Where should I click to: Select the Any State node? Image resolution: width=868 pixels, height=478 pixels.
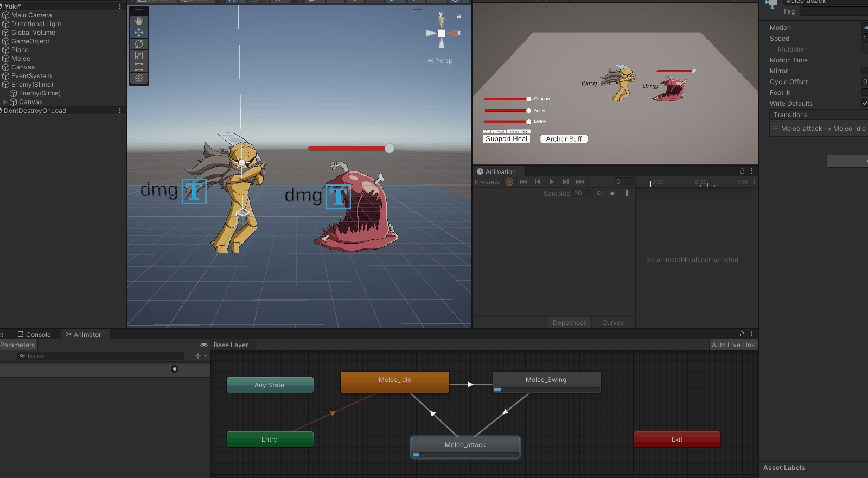tap(270, 385)
